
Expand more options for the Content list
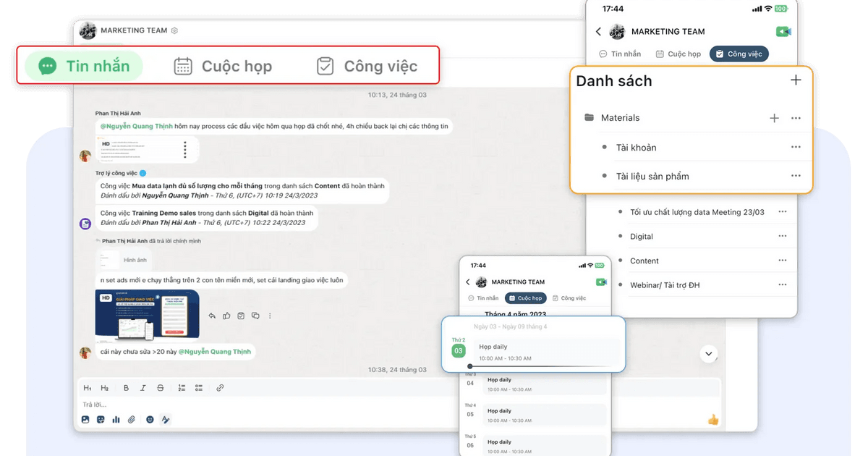(782, 260)
